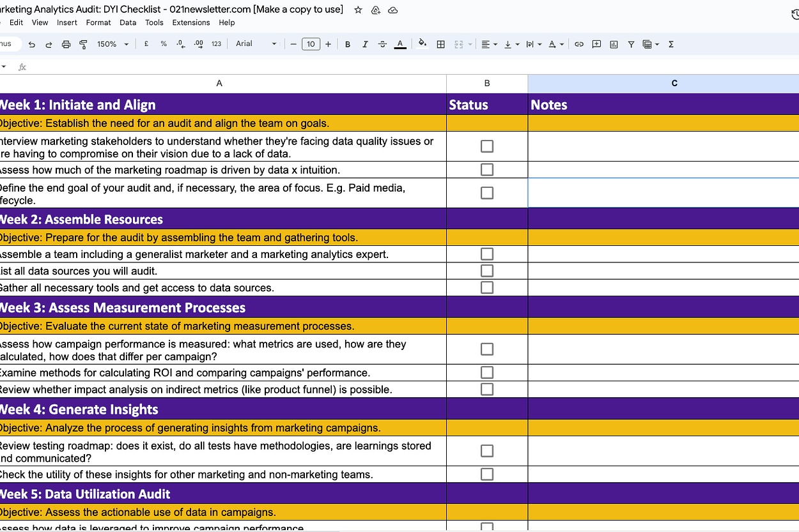The width and height of the screenshot is (799, 532).
Task: Tick checkbox for interviewing marketing stakeholders
Action: (x=487, y=146)
